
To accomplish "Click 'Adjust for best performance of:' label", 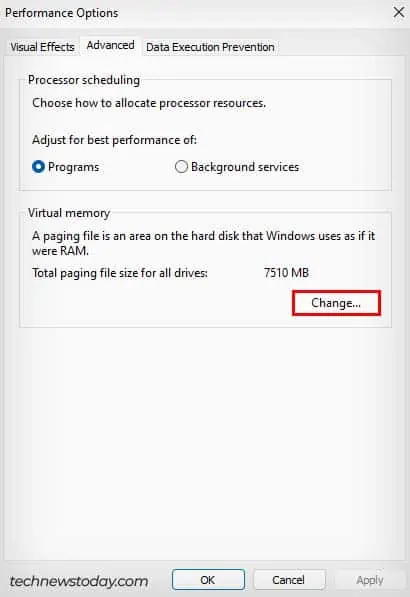I will click(x=115, y=140).
